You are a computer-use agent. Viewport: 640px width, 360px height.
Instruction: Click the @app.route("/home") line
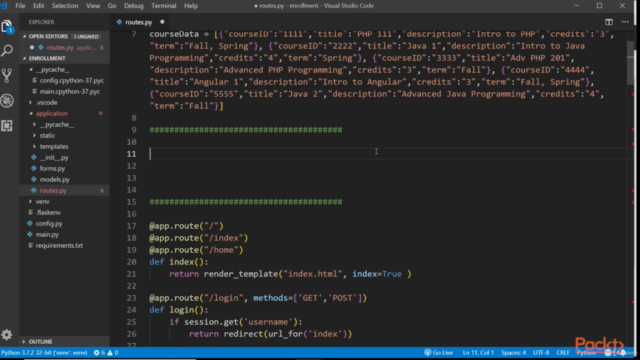pyautogui.click(x=196, y=250)
